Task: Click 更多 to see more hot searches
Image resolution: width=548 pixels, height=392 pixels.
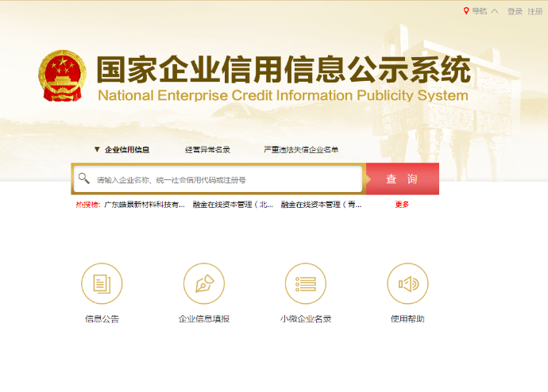Action: click(x=402, y=205)
